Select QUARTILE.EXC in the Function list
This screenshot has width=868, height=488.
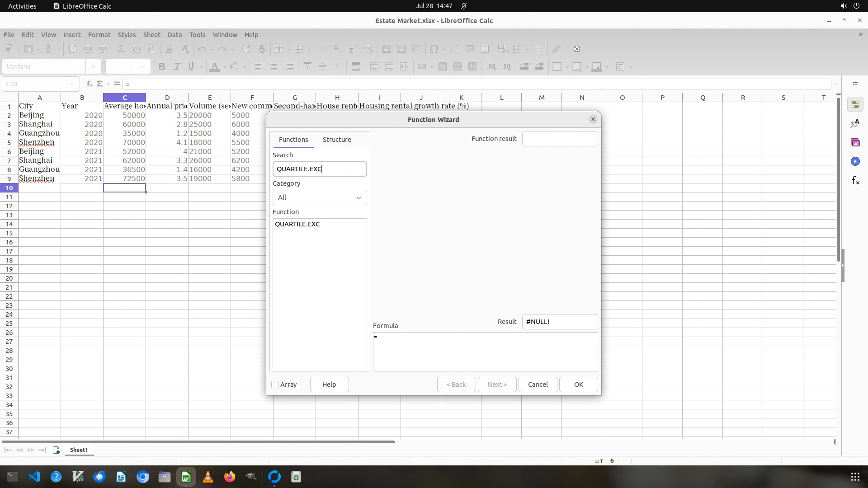(297, 224)
